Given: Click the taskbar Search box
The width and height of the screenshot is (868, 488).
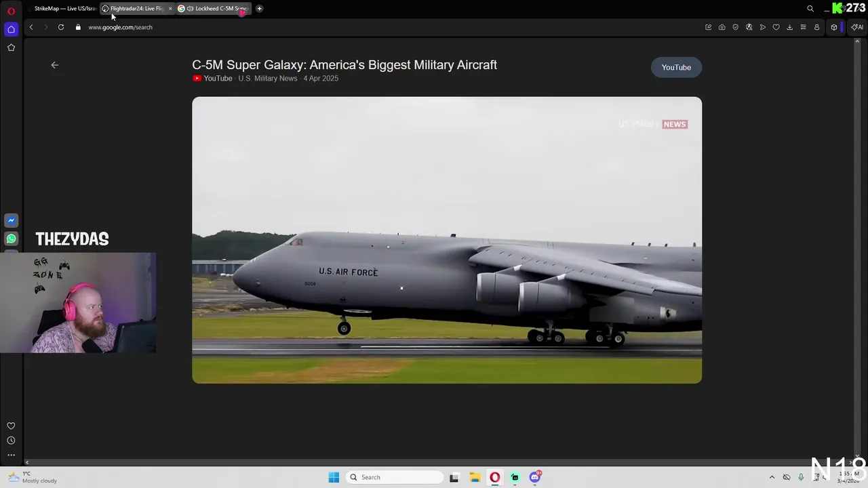Looking at the screenshot, I should (396, 477).
